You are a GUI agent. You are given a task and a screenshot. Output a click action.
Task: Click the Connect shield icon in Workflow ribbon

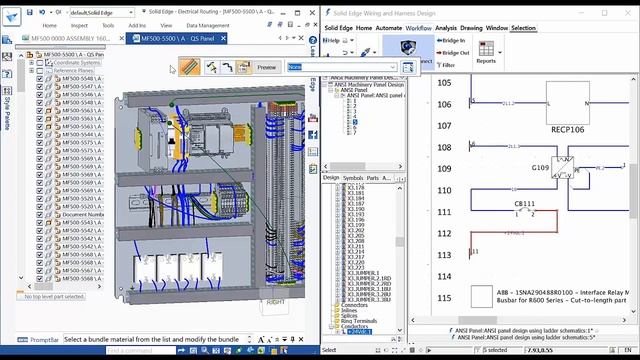(408, 49)
